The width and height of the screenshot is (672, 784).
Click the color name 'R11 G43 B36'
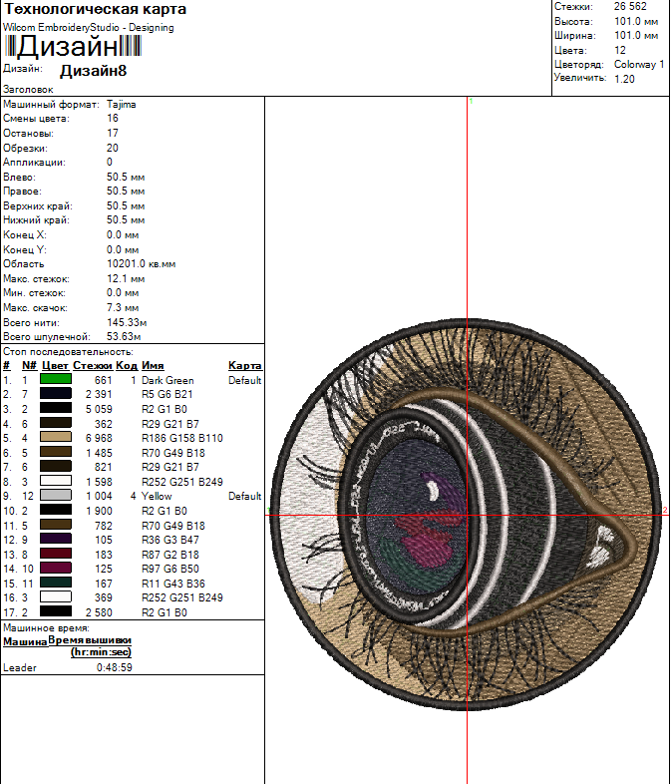coord(172,583)
